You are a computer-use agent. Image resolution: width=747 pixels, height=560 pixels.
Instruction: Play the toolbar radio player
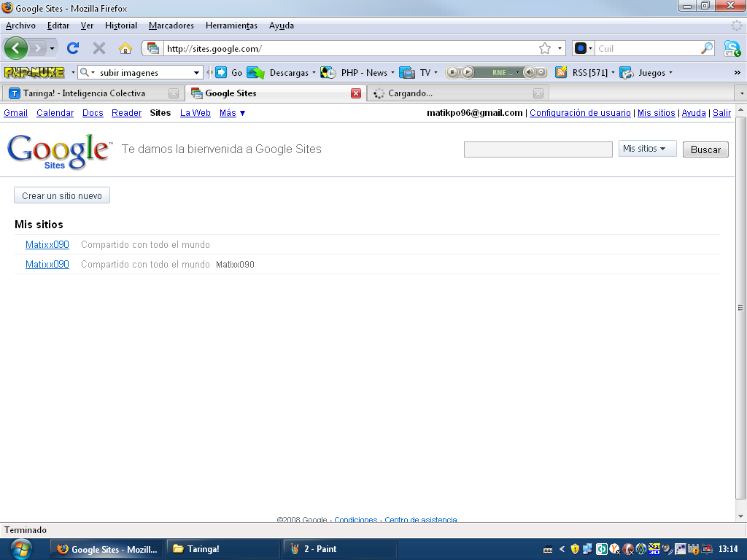(468, 72)
